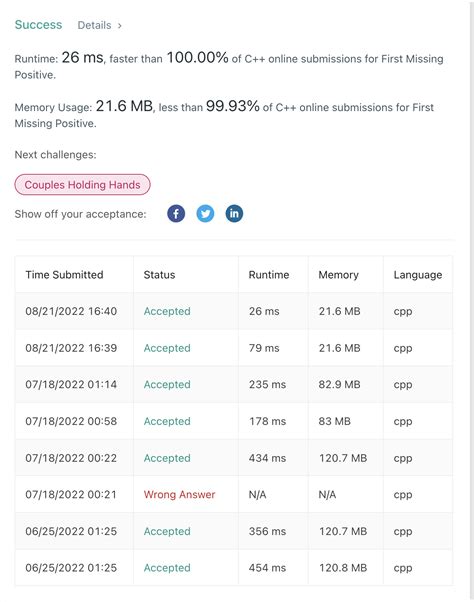Click the Success status label
Screen dimensions: 474x602
tap(38, 25)
